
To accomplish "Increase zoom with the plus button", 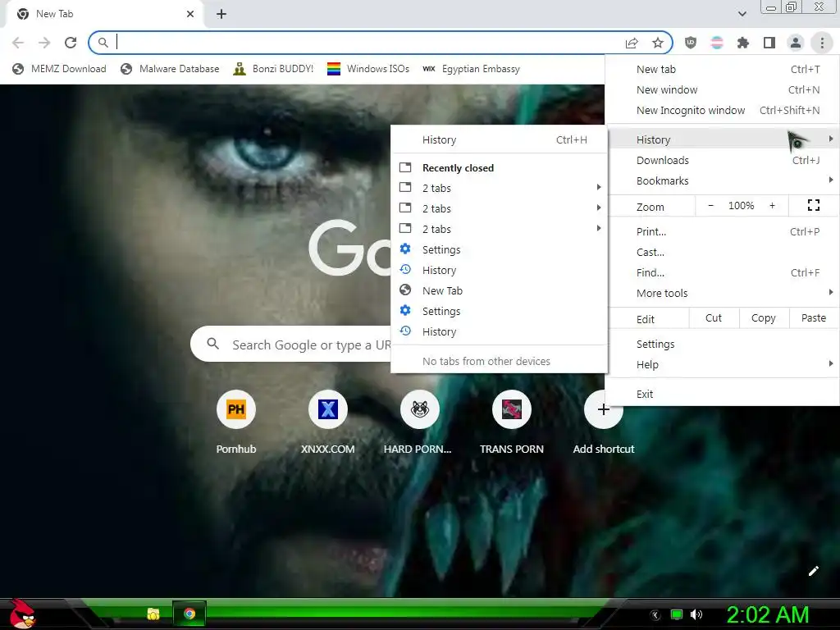I will coord(772,205).
